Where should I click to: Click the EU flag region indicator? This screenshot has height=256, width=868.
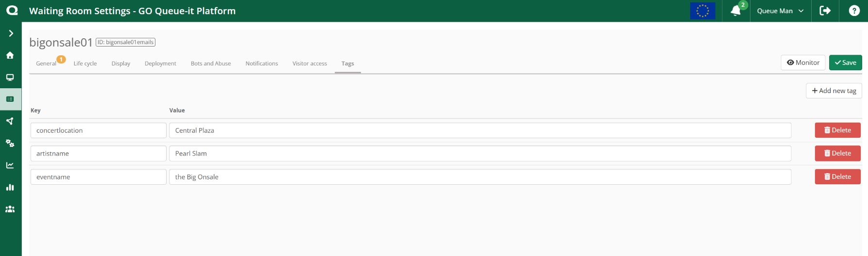(702, 11)
